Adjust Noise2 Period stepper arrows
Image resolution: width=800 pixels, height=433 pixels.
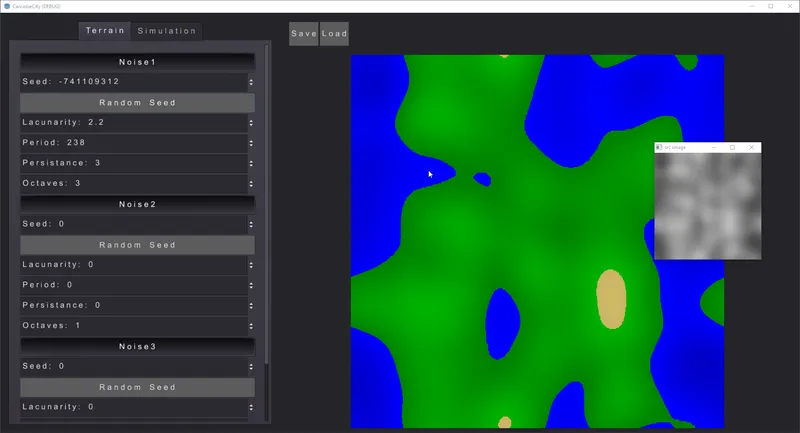(x=251, y=285)
